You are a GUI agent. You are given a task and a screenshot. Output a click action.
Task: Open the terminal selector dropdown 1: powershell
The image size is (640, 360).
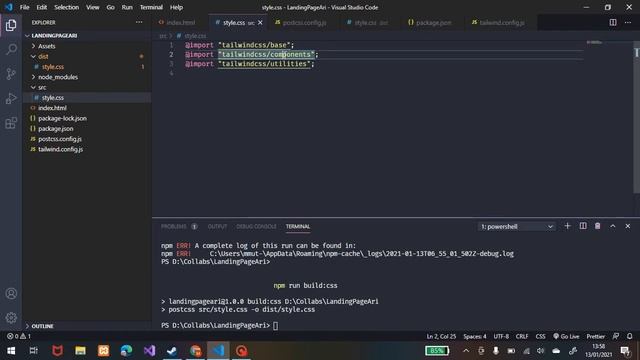point(516,227)
